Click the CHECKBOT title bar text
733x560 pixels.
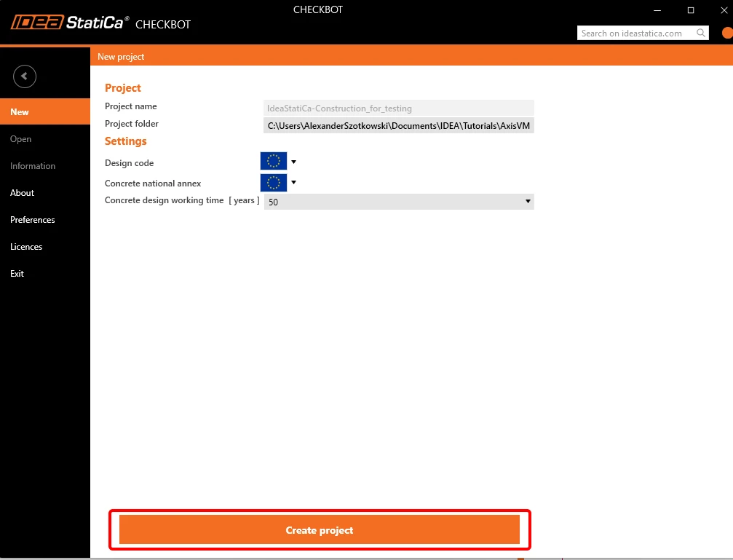click(318, 9)
